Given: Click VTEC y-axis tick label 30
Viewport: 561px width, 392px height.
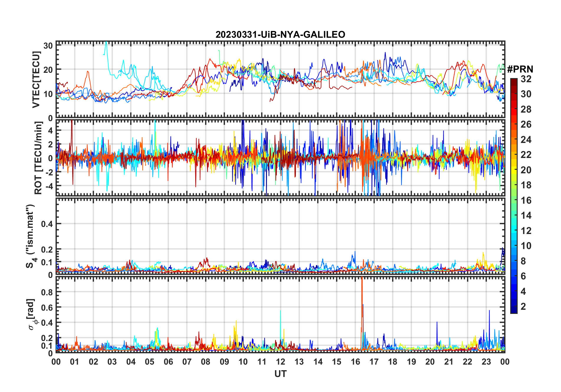Looking at the screenshot, I should pos(48,46).
